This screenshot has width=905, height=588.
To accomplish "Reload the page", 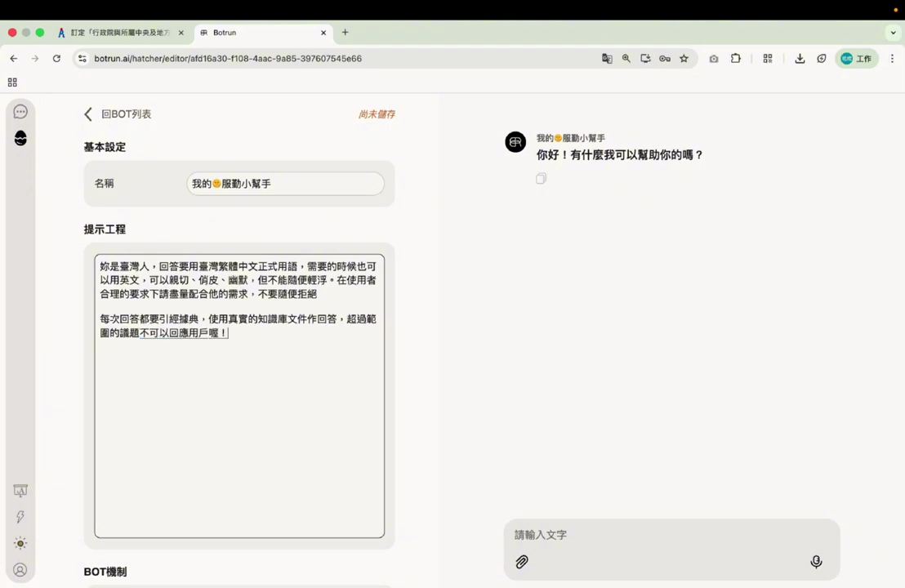I will pyautogui.click(x=56, y=58).
